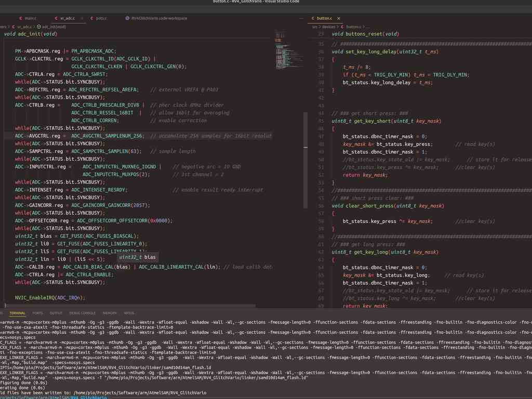Click 'return key_mask;' on line 52
532x399 pixels.
click(365, 175)
